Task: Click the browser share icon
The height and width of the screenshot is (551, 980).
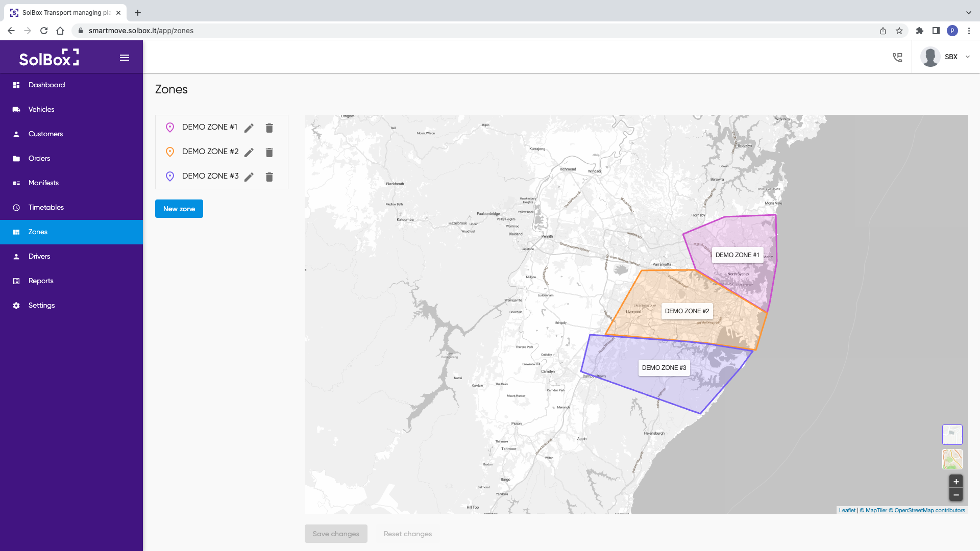Action: pyautogui.click(x=883, y=31)
